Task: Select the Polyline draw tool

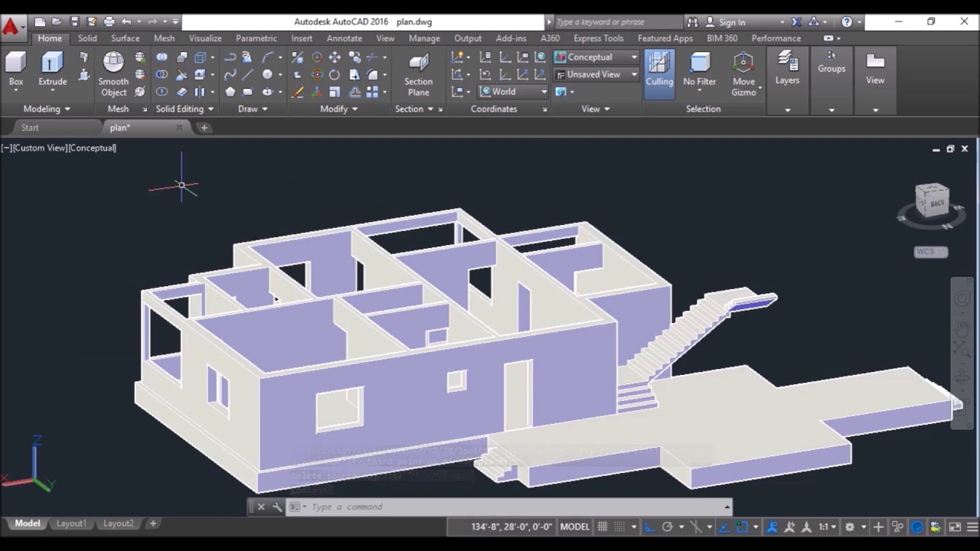Action: tap(230, 57)
